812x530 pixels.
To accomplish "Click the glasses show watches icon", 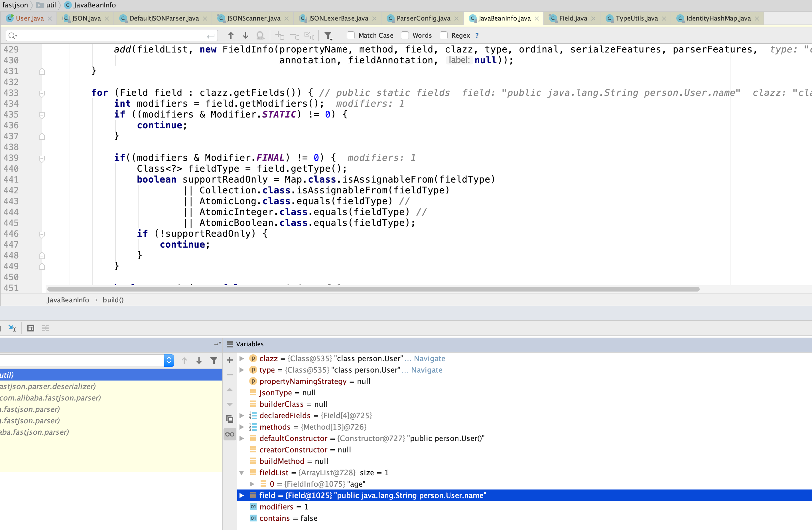I will coord(230,434).
